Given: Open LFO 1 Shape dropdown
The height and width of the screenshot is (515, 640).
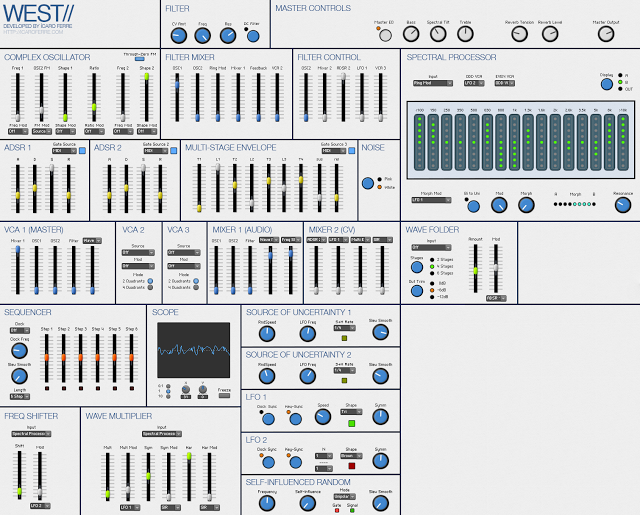Looking at the screenshot, I should click(351, 412).
